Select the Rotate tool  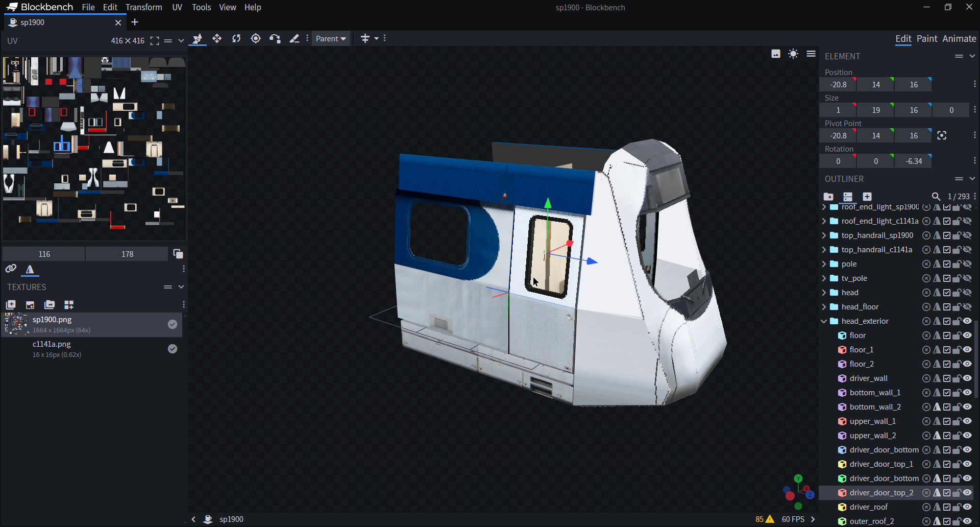coord(236,39)
